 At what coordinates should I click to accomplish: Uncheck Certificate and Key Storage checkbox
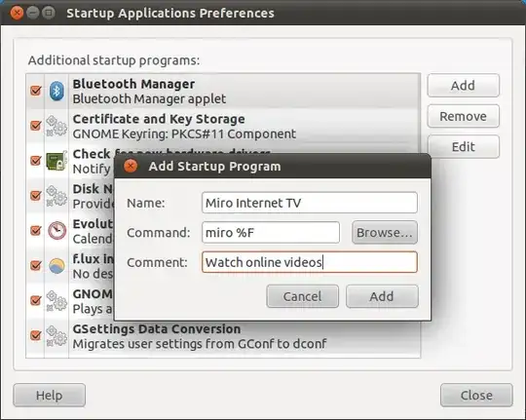click(36, 126)
